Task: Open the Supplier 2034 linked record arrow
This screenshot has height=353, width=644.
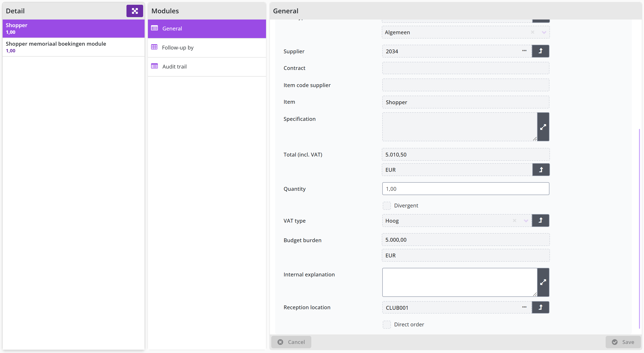Action: click(x=540, y=51)
